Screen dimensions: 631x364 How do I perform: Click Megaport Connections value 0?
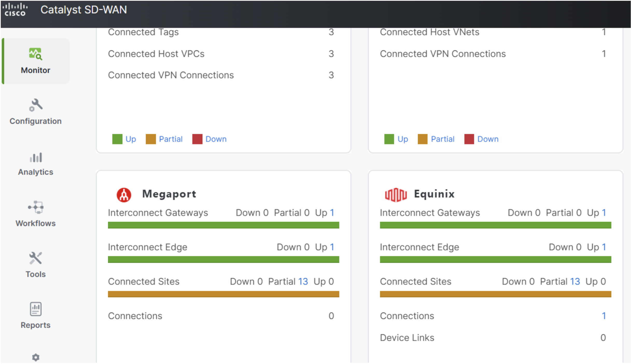331,316
